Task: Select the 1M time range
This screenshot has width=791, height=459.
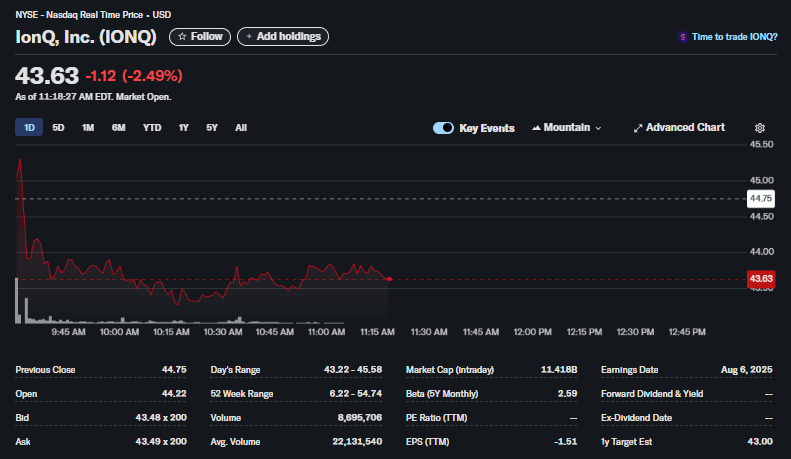Action: coord(88,128)
